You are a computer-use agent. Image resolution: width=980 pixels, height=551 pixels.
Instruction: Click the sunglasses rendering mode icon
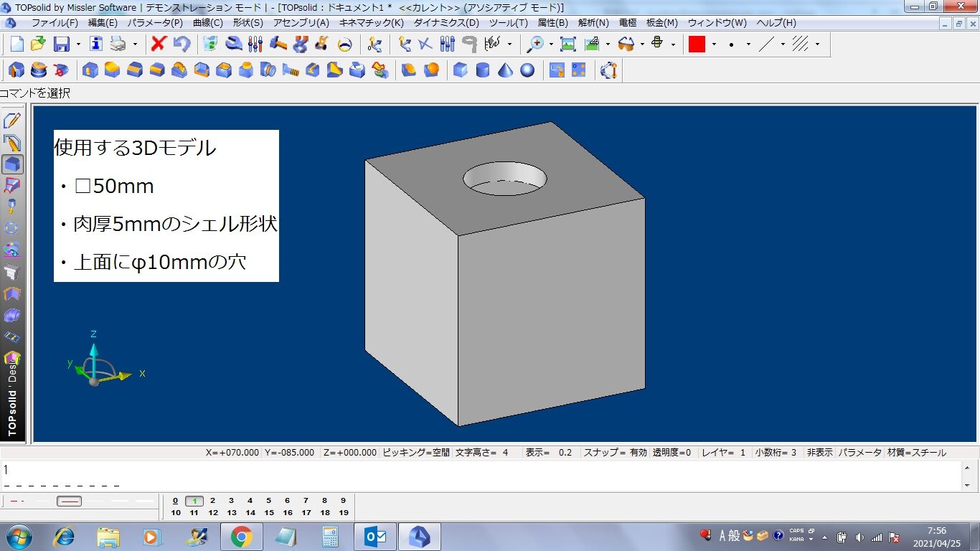626,44
